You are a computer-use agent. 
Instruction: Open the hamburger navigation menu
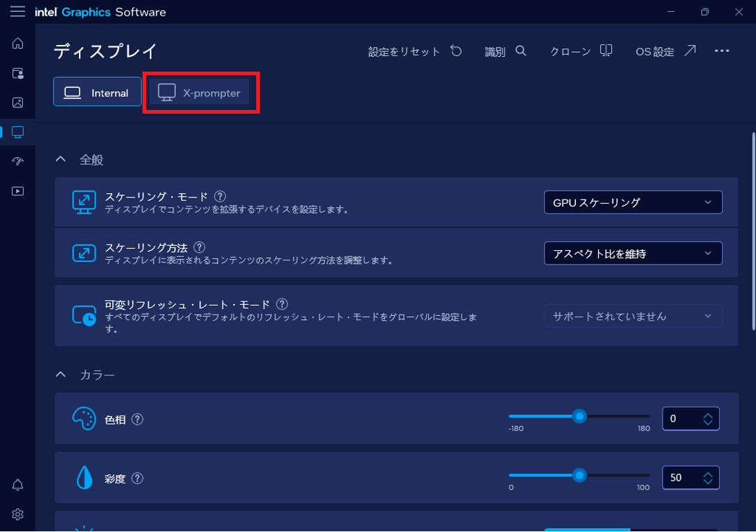[17, 11]
